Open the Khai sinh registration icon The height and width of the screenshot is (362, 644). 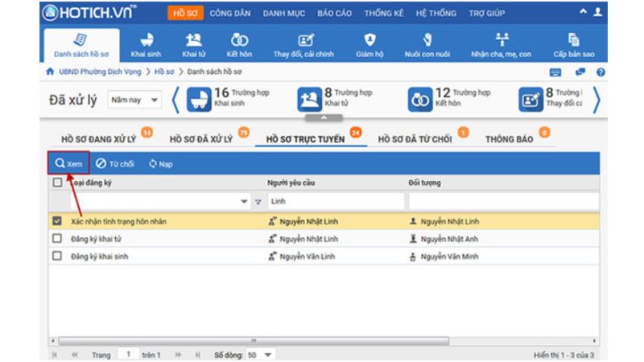[x=146, y=46]
